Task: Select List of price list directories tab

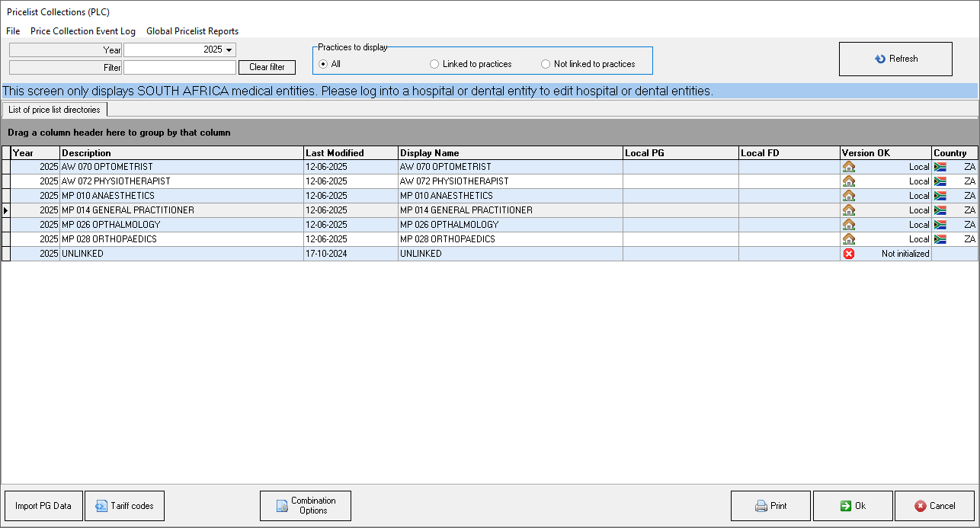Action: pyautogui.click(x=54, y=110)
